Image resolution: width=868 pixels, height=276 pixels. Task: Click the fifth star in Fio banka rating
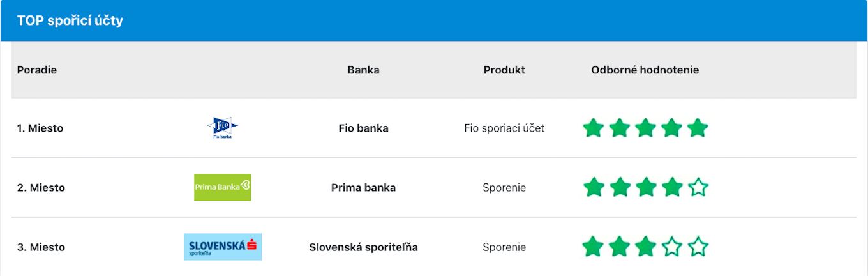coord(698,128)
